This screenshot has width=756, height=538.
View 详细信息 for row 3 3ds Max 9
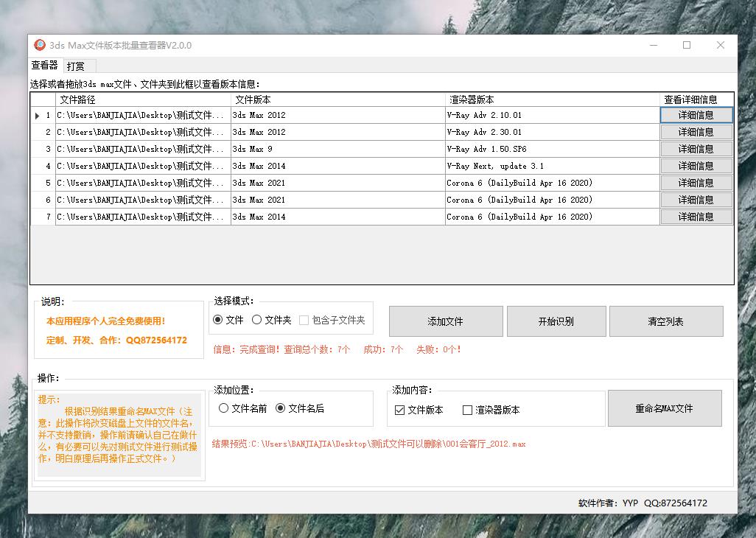[696, 149]
